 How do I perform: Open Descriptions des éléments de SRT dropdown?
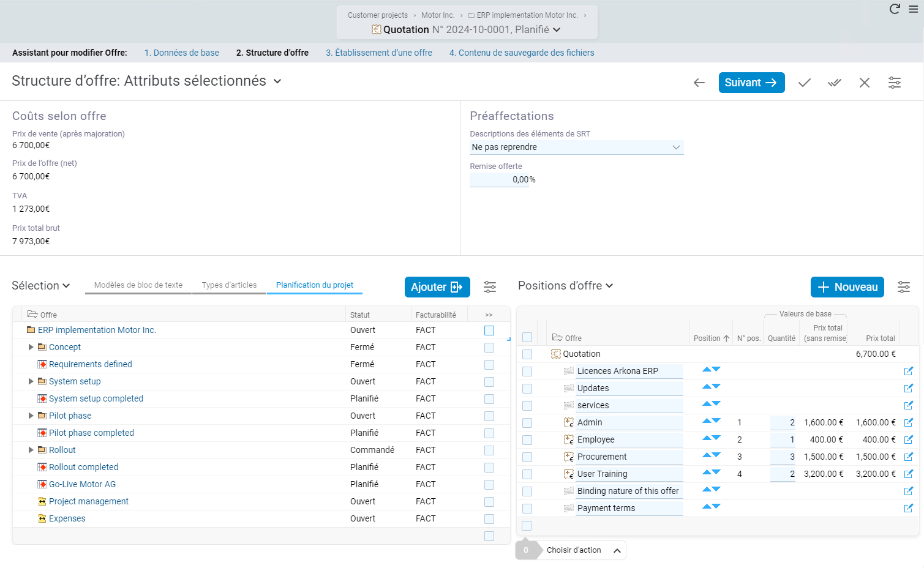pyautogui.click(x=576, y=148)
